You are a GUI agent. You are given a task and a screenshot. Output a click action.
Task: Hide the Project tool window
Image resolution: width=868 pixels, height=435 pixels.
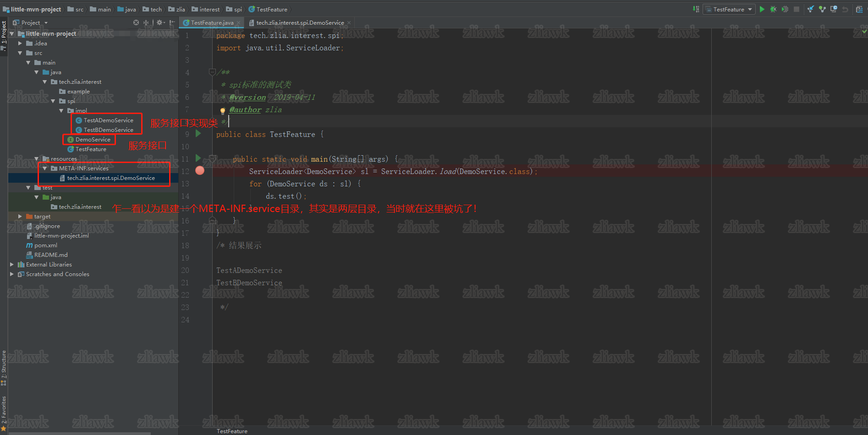(172, 22)
